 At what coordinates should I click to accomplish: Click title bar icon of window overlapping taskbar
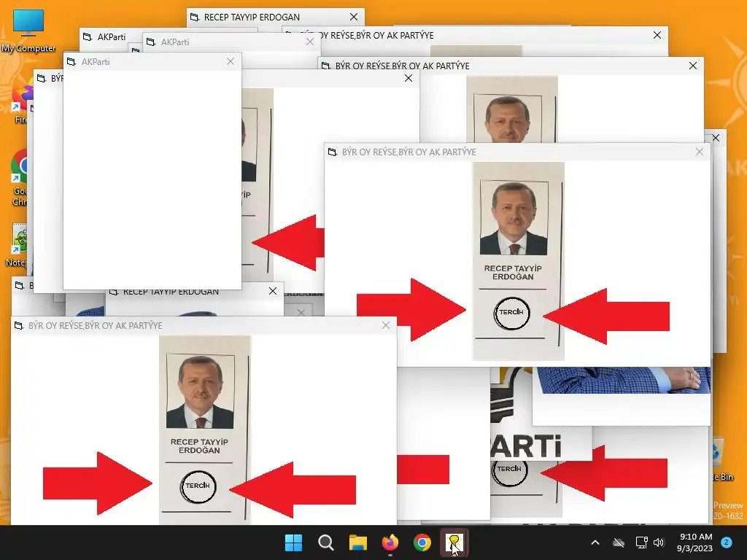tap(18, 326)
